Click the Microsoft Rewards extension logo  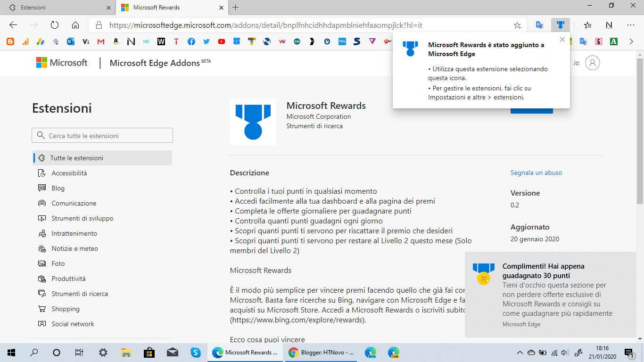click(253, 122)
